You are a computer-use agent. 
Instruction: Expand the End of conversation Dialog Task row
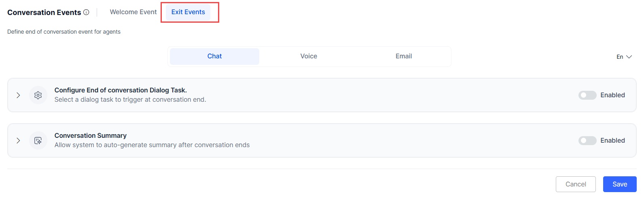pyautogui.click(x=18, y=95)
